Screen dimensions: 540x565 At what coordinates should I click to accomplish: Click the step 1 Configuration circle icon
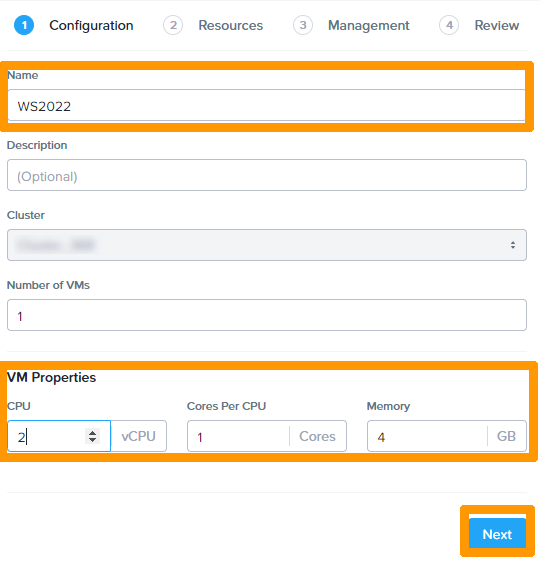point(24,25)
